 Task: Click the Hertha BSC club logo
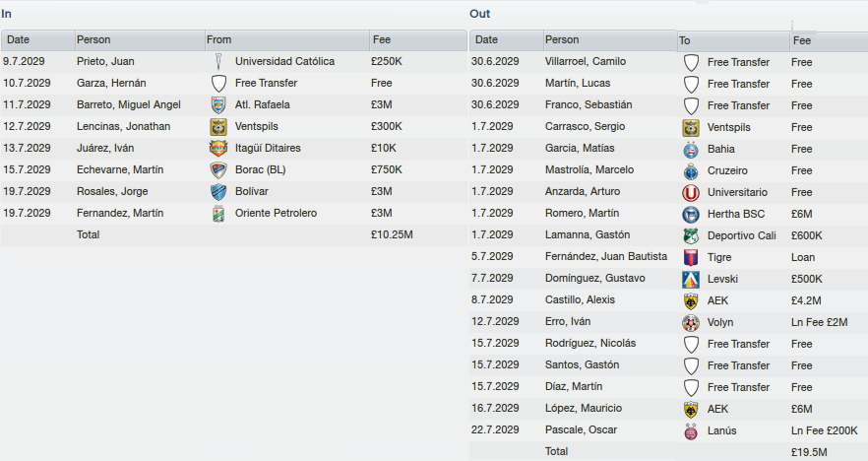click(691, 214)
